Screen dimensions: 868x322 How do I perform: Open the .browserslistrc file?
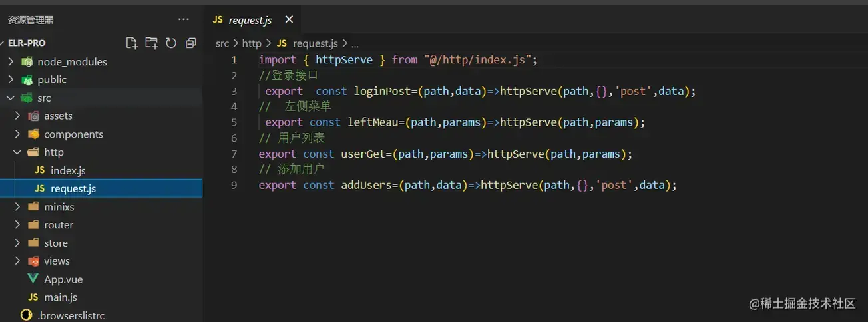pyautogui.click(x=71, y=315)
